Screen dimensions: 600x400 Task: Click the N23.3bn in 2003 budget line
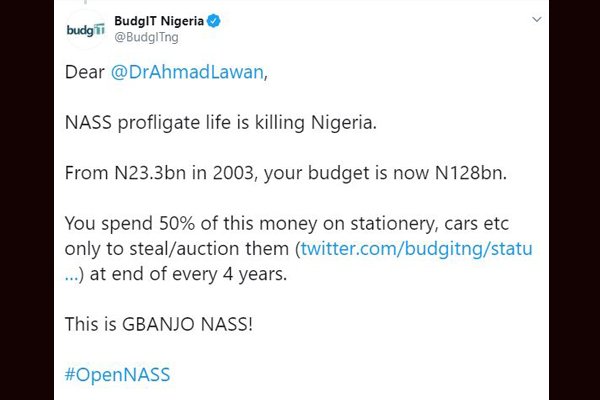pyautogui.click(x=286, y=173)
